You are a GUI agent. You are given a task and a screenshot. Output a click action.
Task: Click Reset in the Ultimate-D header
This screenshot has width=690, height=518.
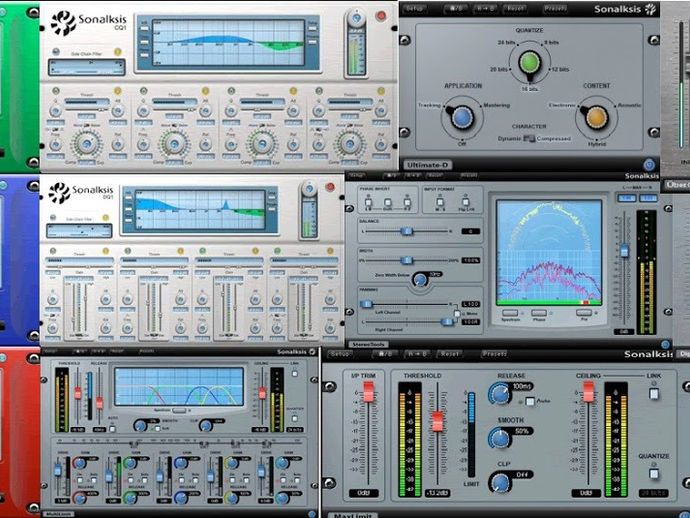pos(515,8)
